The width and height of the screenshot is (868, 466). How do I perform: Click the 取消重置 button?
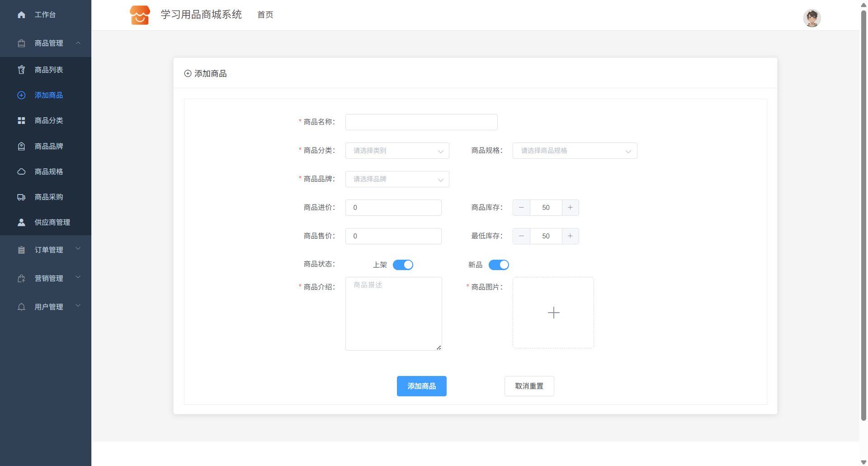[x=529, y=386]
